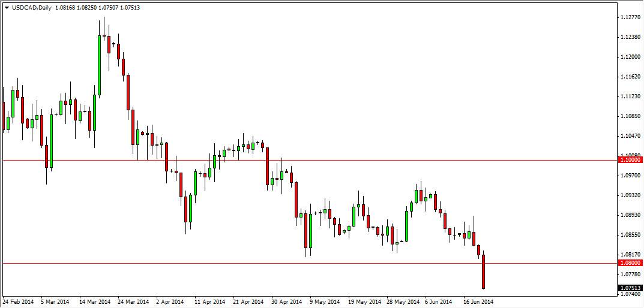Click the 5 Mar 2014 date label
Image resolution: width=644 pixels, height=308 pixels.
tap(54, 302)
